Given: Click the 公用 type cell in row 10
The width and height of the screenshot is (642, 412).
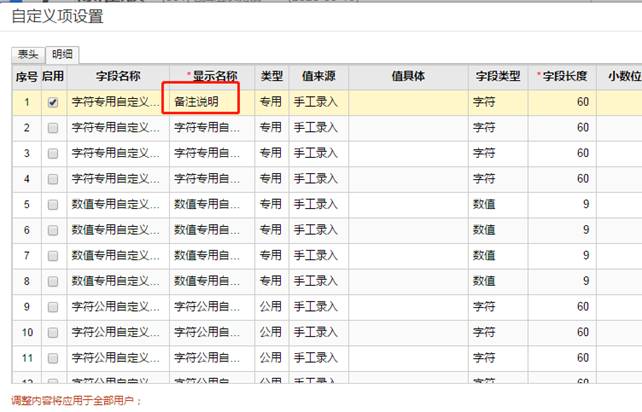Looking at the screenshot, I should 272,333.
